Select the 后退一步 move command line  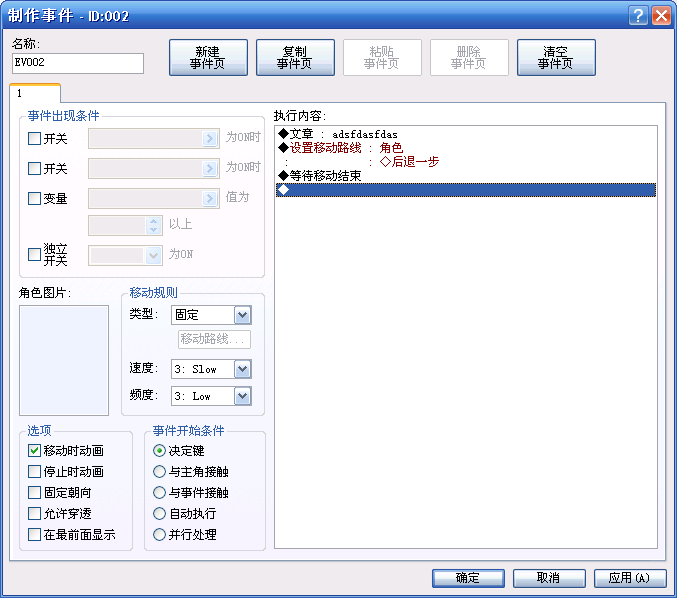[466, 162]
